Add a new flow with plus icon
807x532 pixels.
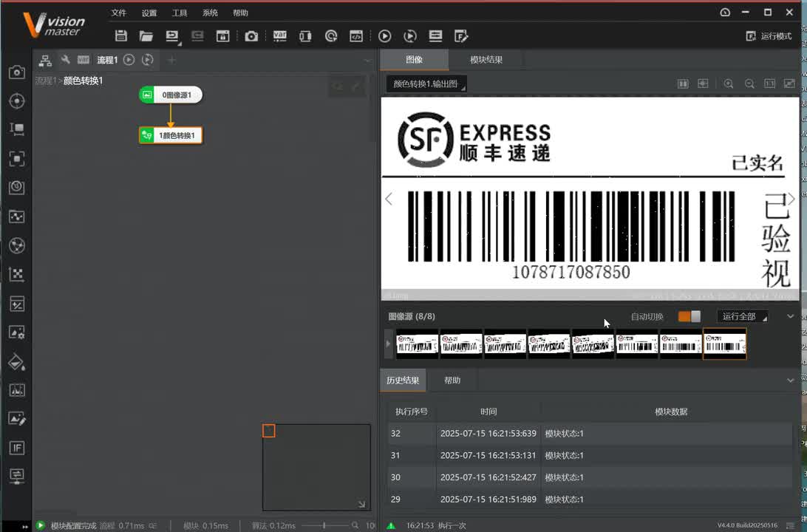click(x=172, y=60)
